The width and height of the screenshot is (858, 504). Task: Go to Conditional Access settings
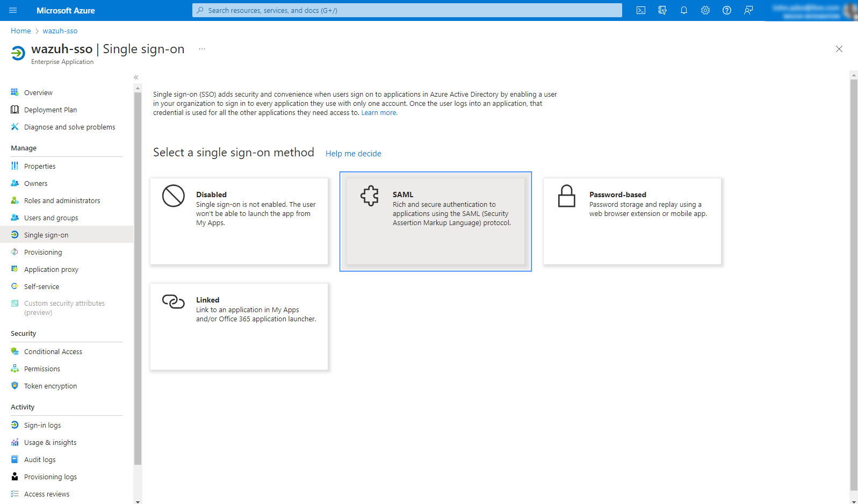pos(53,351)
